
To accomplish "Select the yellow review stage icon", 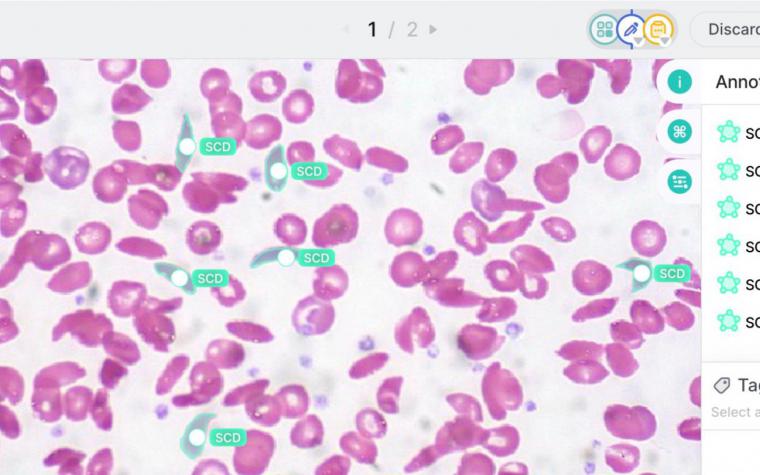I will click(x=658, y=29).
